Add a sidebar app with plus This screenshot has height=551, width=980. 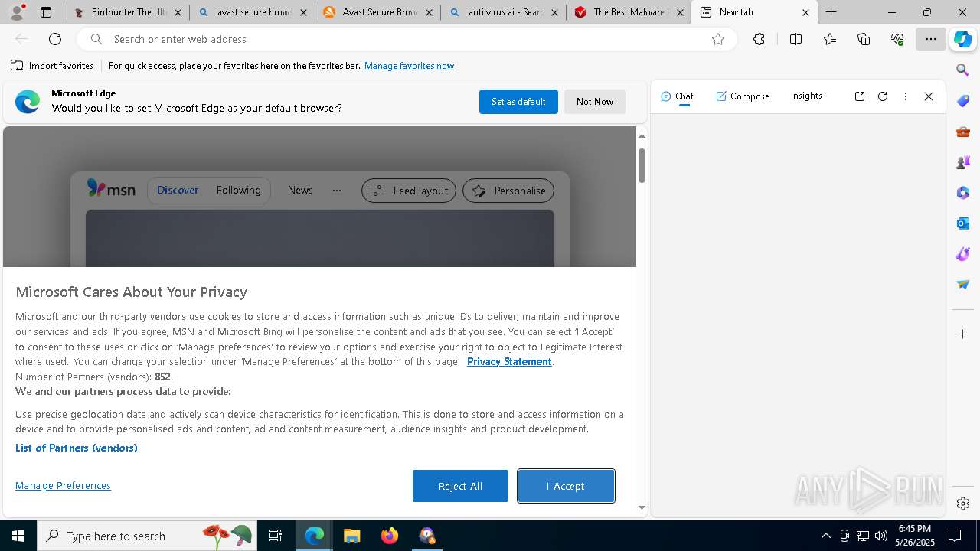(x=963, y=334)
